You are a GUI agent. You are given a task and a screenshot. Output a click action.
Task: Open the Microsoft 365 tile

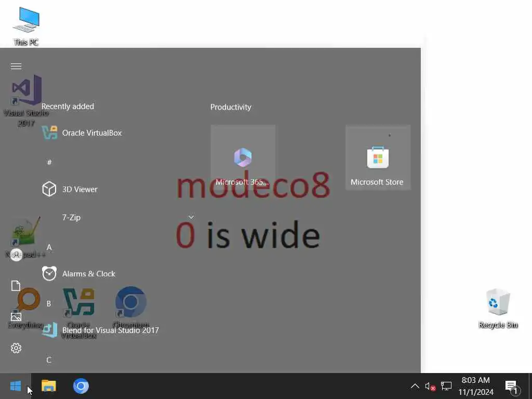(243, 157)
